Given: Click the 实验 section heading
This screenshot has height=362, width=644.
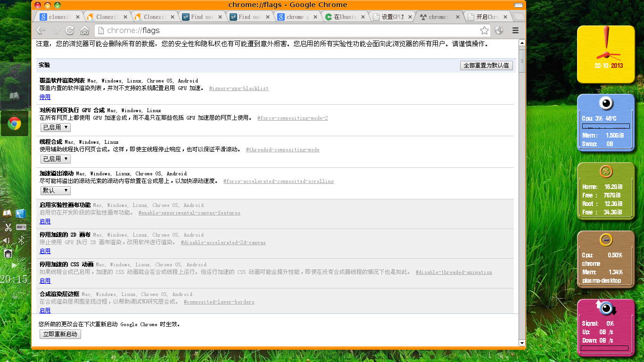Looking at the screenshot, I should click(x=44, y=65).
